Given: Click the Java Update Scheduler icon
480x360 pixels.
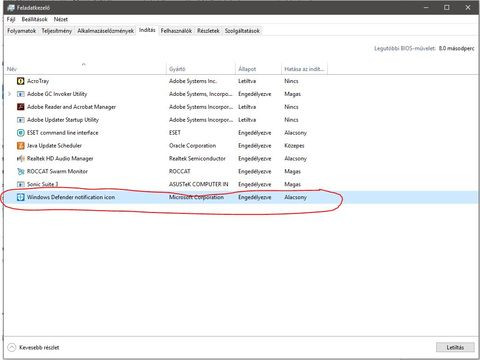Looking at the screenshot, I should click(21, 146).
